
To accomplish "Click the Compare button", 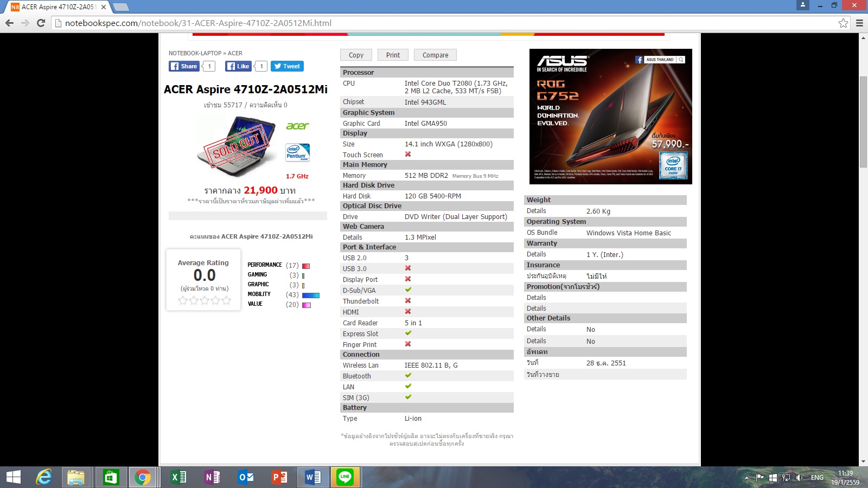I will tap(435, 55).
